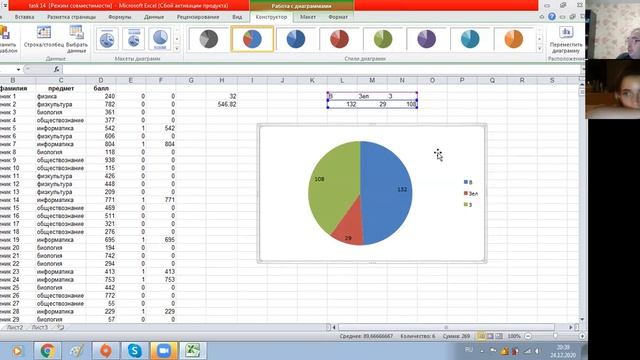Select the red pie chart style
The width and height of the screenshot is (640, 360).
coord(339,39)
